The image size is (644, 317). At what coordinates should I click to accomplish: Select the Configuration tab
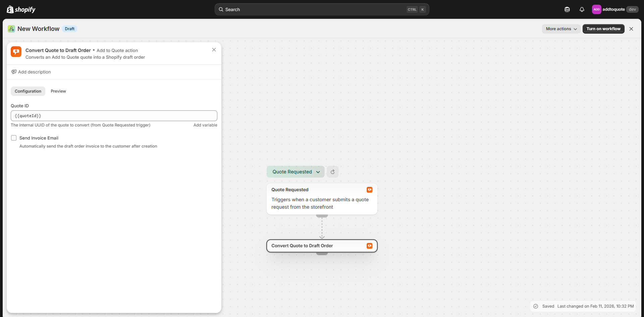point(28,91)
